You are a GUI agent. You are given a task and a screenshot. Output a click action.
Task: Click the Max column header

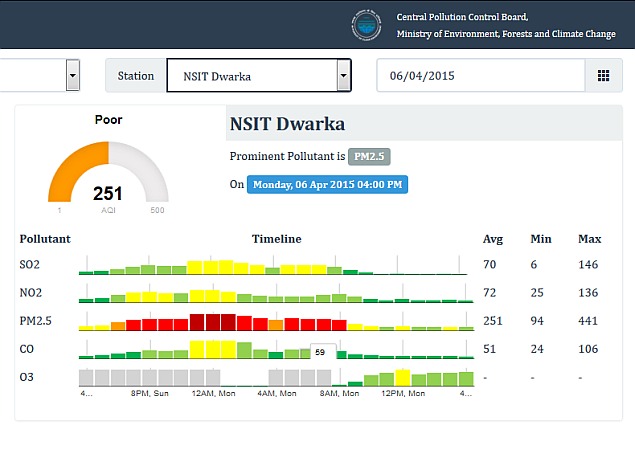(x=590, y=239)
